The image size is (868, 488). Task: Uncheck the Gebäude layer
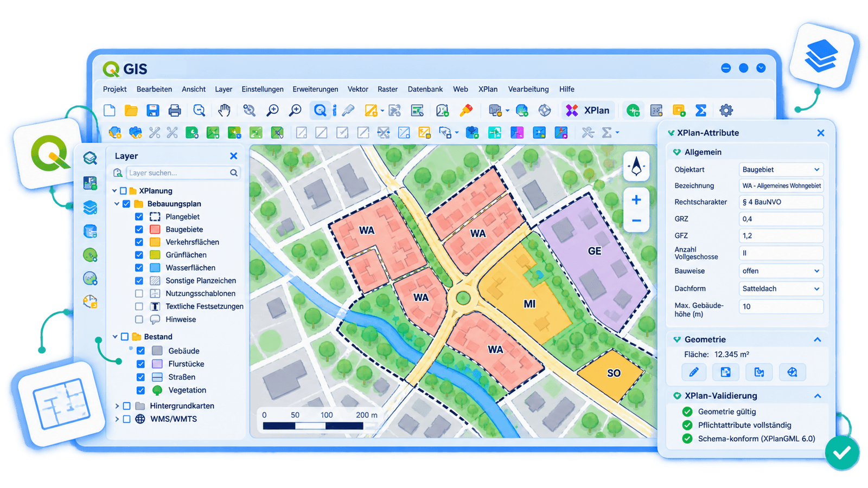point(141,351)
